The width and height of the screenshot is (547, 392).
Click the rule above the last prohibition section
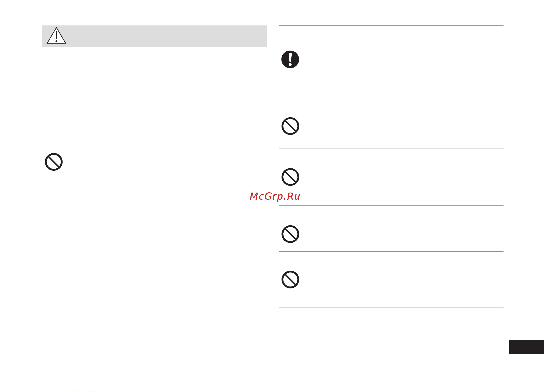click(x=391, y=251)
